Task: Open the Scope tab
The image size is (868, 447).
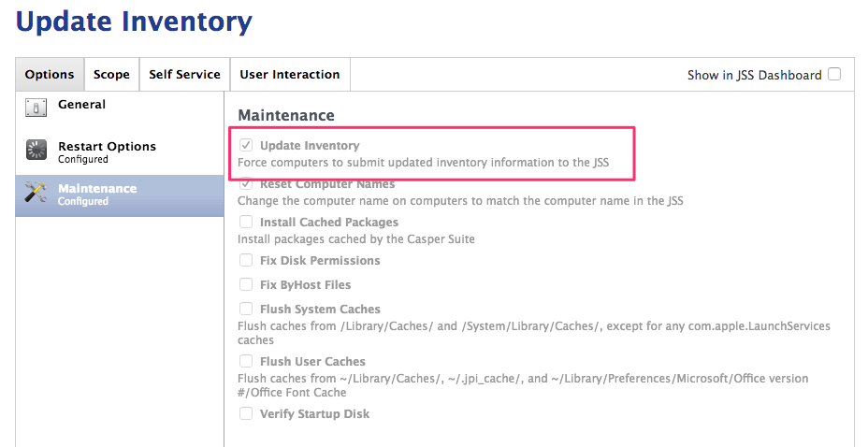Action: [x=112, y=74]
